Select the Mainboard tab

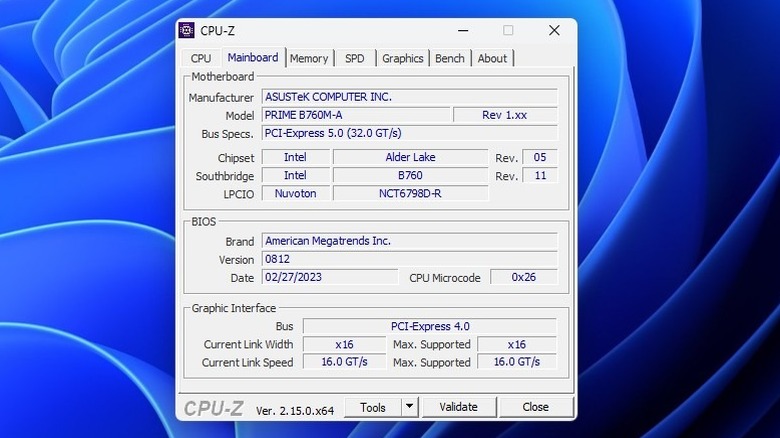253,57
